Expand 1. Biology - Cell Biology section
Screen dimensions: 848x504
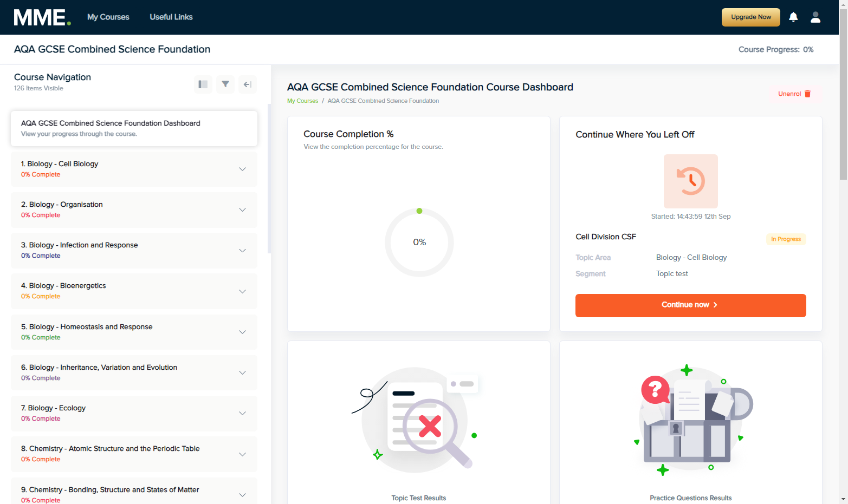point(134,169)
